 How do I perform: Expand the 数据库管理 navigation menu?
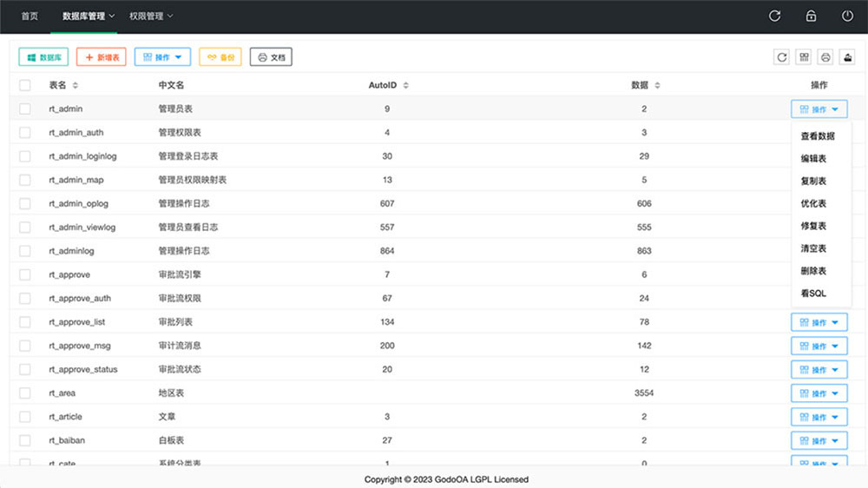pyautogui.click(x=89, y=16)
